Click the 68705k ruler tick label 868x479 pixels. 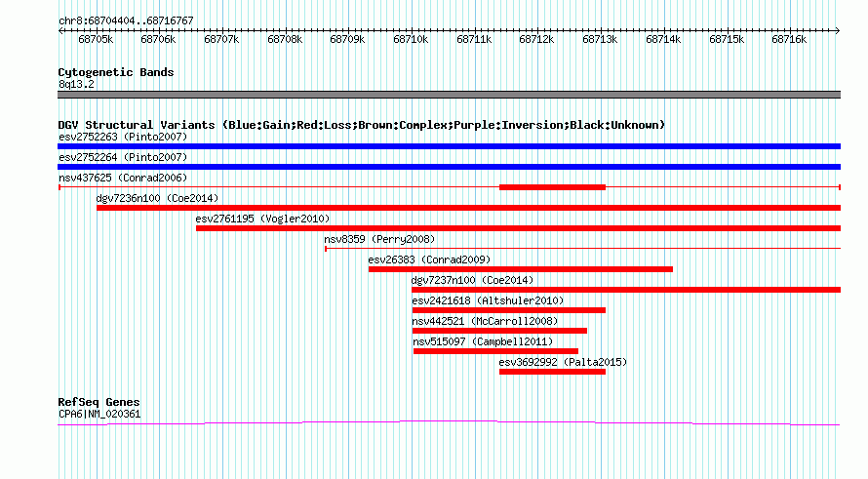96,39
